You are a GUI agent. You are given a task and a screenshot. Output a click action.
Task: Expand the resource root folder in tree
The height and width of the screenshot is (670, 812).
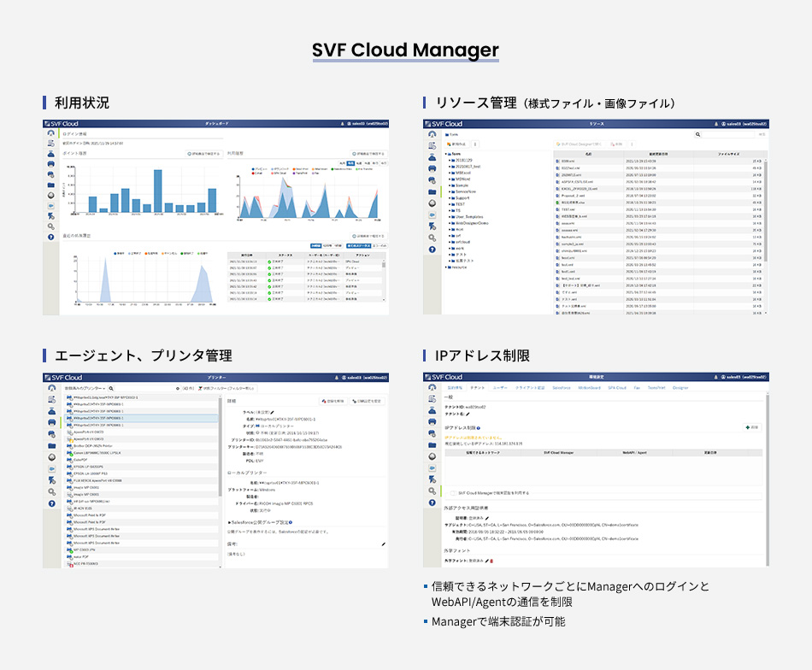coord(446,267)
